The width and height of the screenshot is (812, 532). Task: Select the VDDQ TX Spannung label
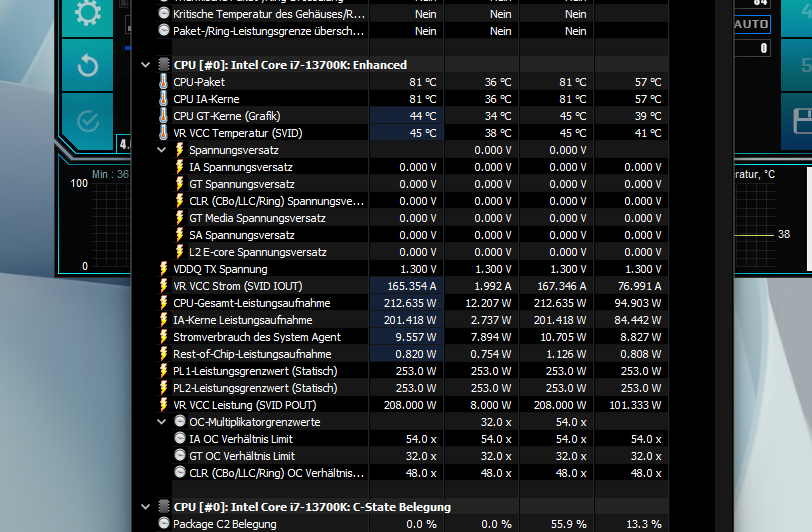(220, 269)
